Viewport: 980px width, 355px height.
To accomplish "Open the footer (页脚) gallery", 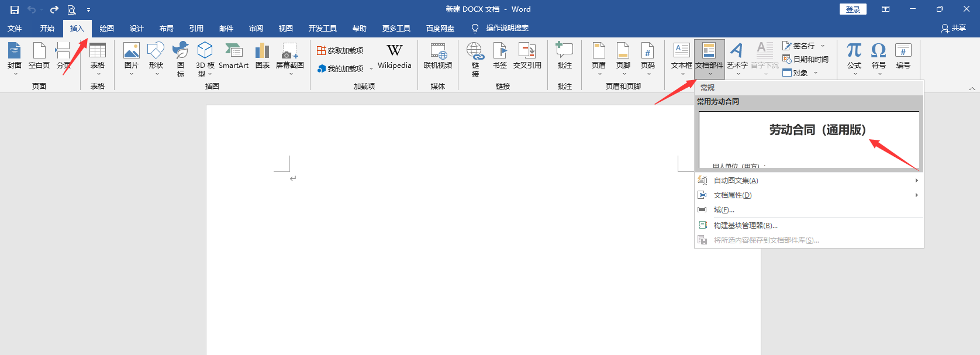I will [x=623, y=58].
